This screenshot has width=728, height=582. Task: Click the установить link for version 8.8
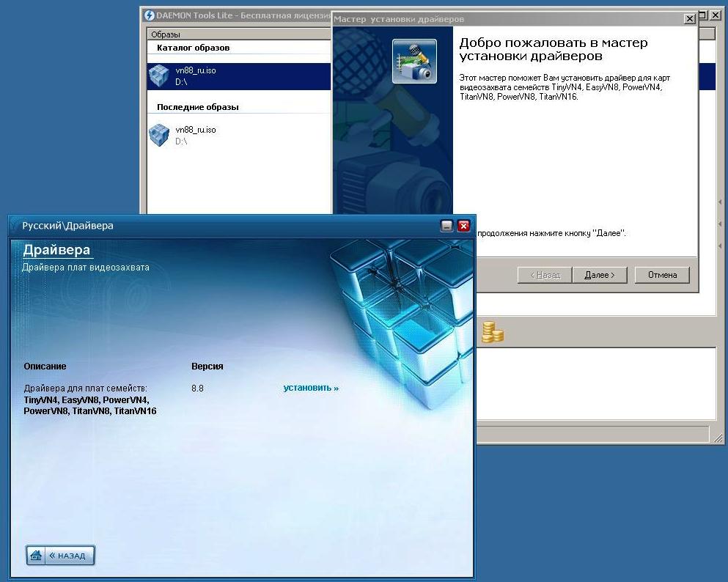point(311,388)
